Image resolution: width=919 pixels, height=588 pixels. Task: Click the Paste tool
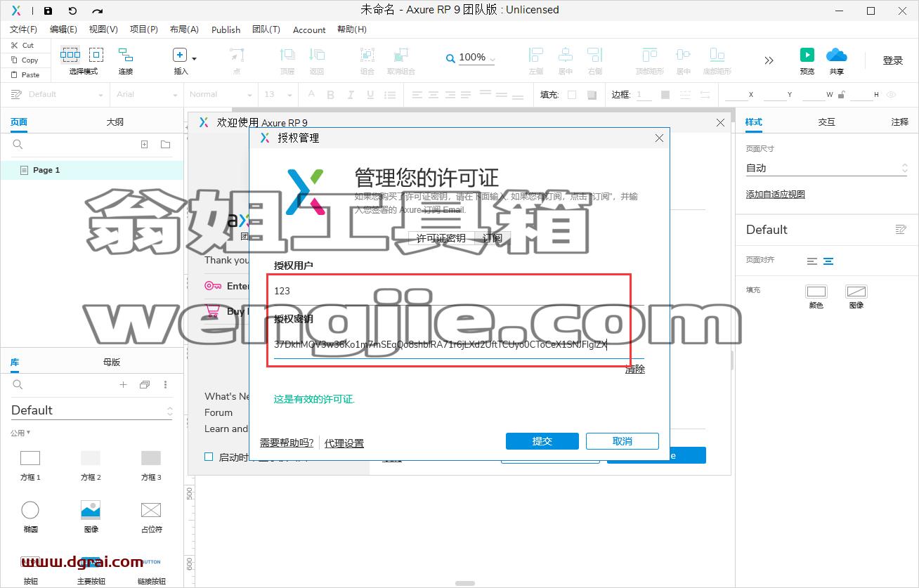[25, 74]
